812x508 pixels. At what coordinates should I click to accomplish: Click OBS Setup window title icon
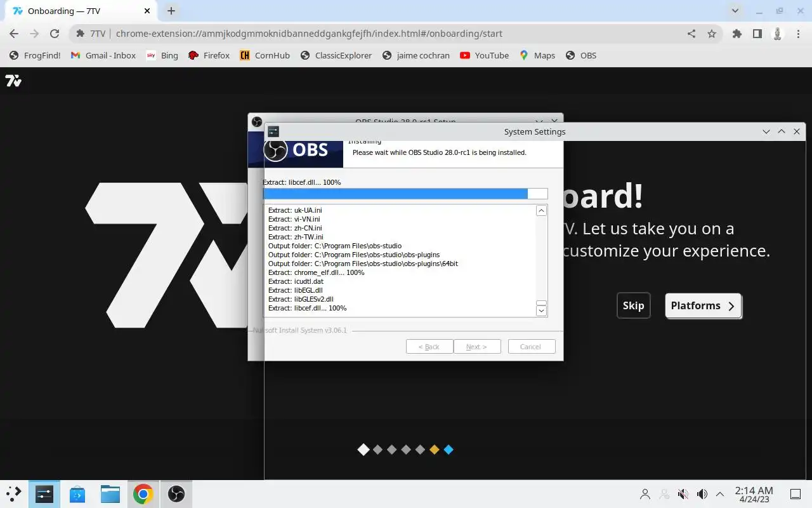coord(256,121)
